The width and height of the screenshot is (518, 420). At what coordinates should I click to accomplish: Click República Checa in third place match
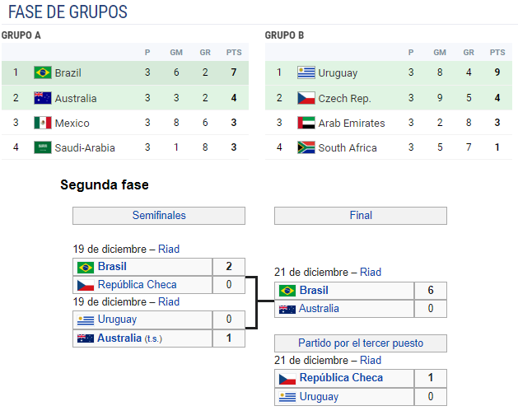click(x=341, y=378)
